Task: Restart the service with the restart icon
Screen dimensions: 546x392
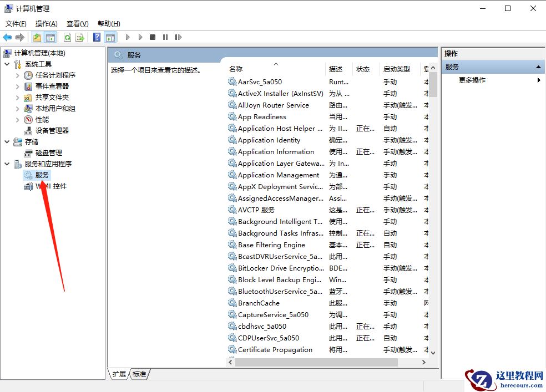Action: 178,37
